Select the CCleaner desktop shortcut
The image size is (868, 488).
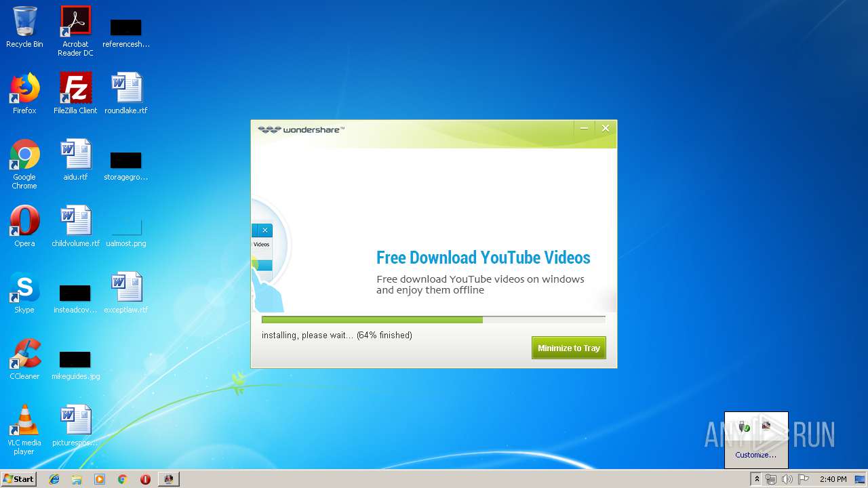click(24, 359)
